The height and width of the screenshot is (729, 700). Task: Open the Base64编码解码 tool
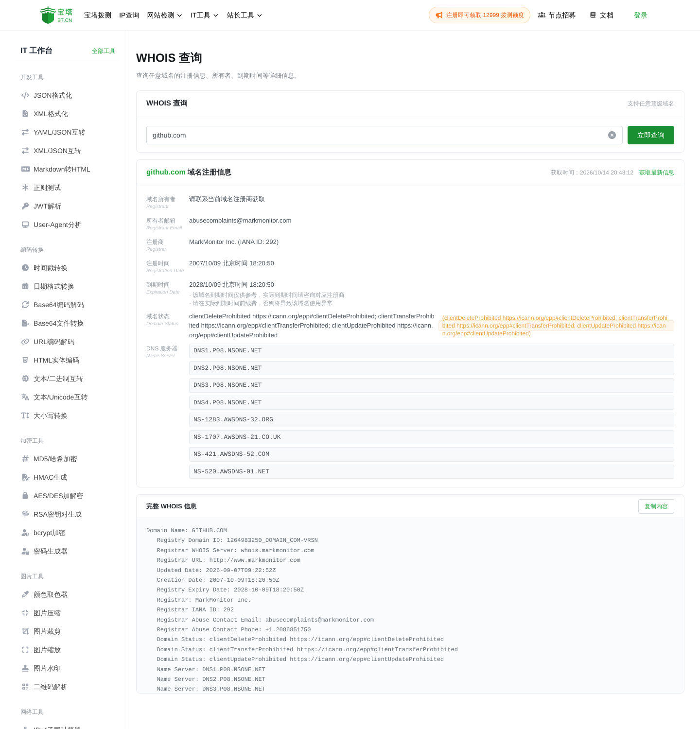pyautogui.click(x=59, y=305)
